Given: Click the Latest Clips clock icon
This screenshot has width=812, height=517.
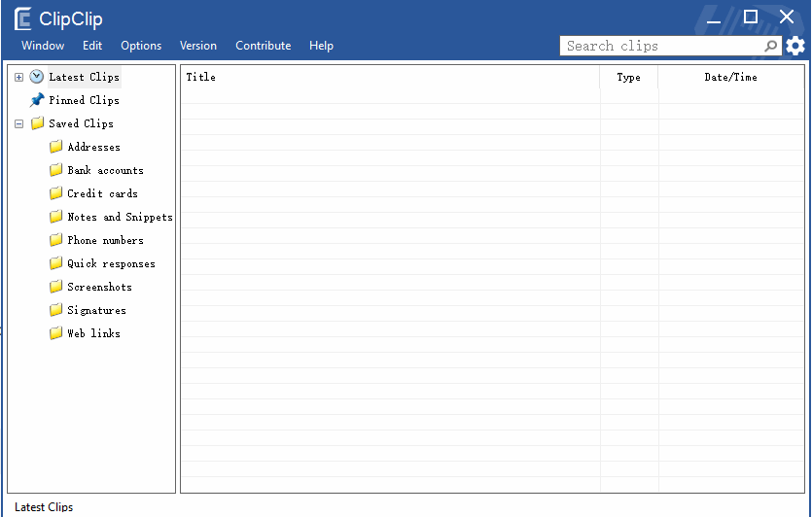Looking at the screenshot, I should pos(36,77).
